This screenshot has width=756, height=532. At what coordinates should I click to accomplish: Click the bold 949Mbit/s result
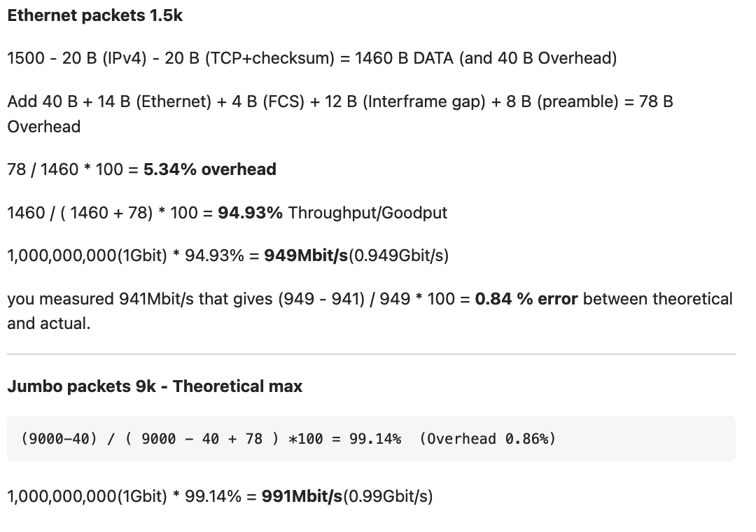pyautogui.click(x=306, y=255)
